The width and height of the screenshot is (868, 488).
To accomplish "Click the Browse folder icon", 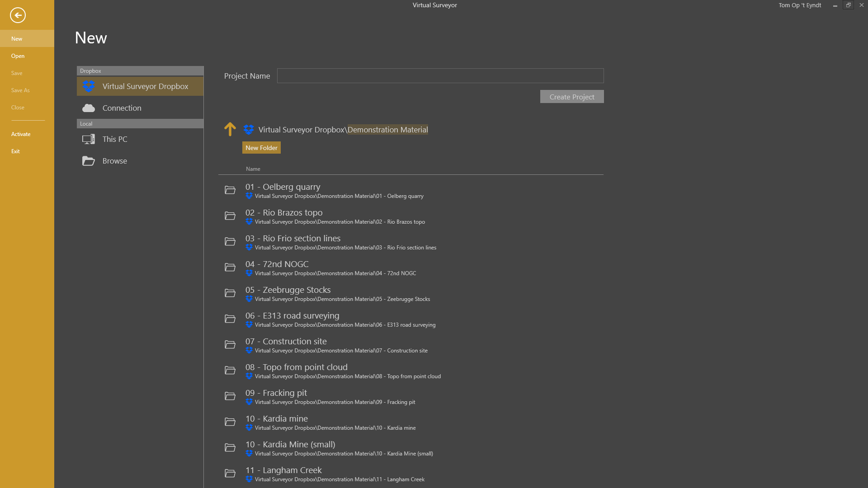I will click(89, 161).
